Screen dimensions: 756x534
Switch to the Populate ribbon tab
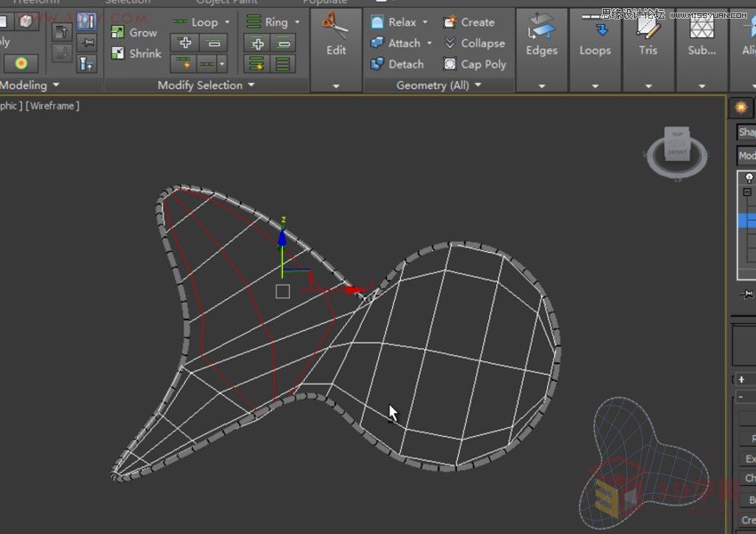point(325,2)
